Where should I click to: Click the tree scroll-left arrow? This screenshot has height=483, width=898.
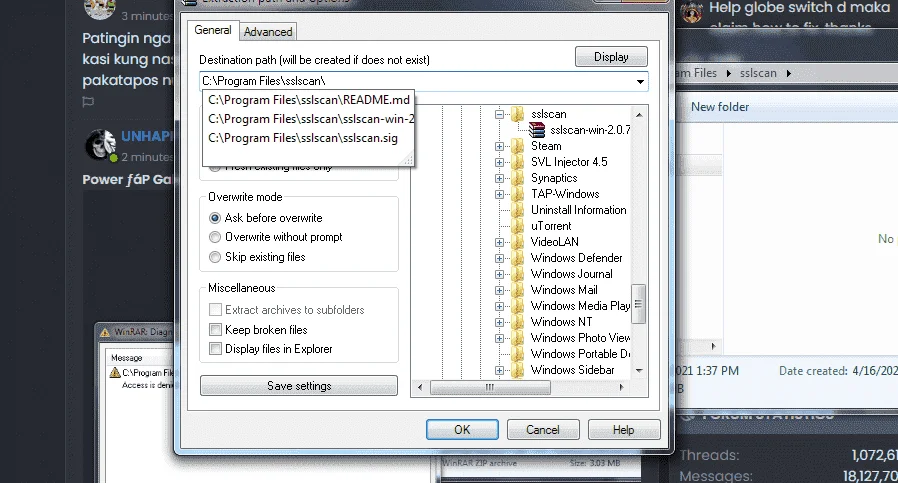pyautogui.click(x=420, y=387)
